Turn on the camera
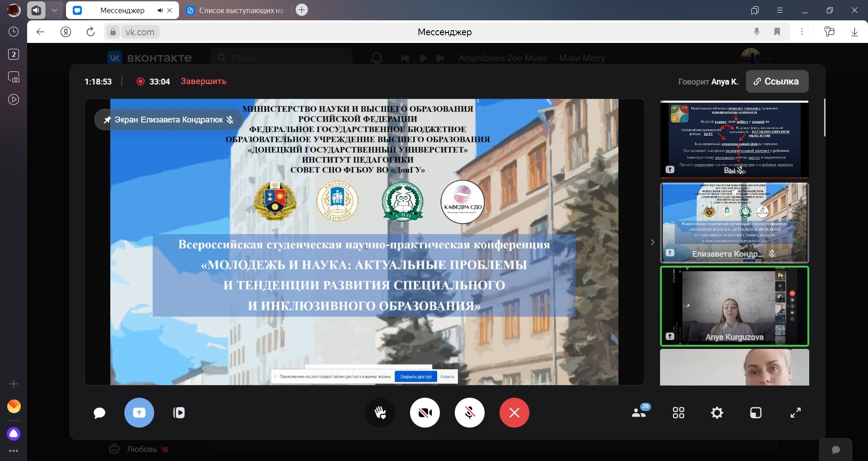The width and height of the screenshot is (868, 461). tap(425, 413)
